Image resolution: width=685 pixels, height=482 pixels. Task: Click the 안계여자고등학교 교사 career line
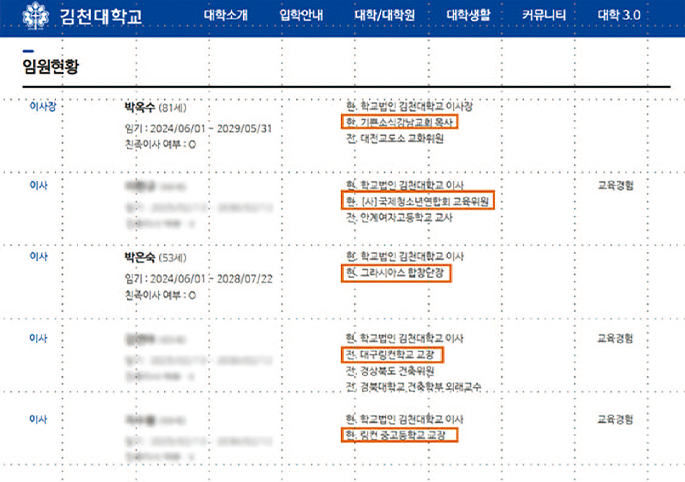pos(401,217)
